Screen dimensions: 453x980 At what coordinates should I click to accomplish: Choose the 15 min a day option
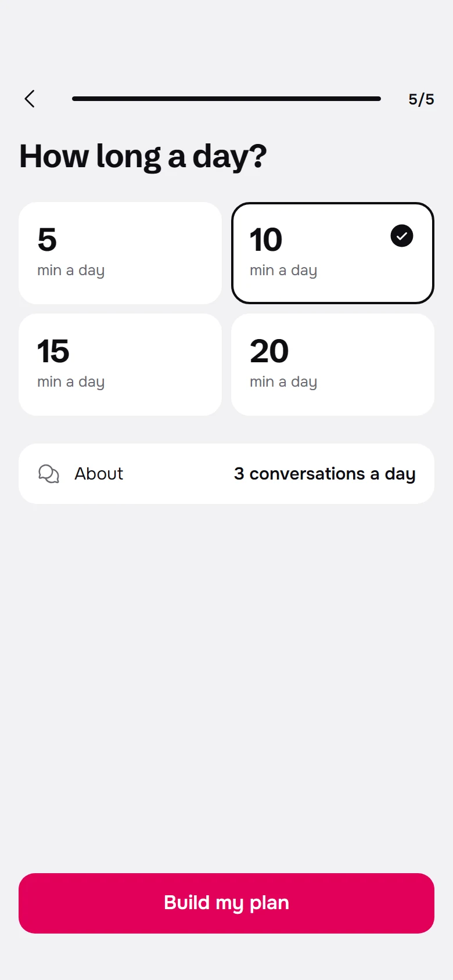120,365
